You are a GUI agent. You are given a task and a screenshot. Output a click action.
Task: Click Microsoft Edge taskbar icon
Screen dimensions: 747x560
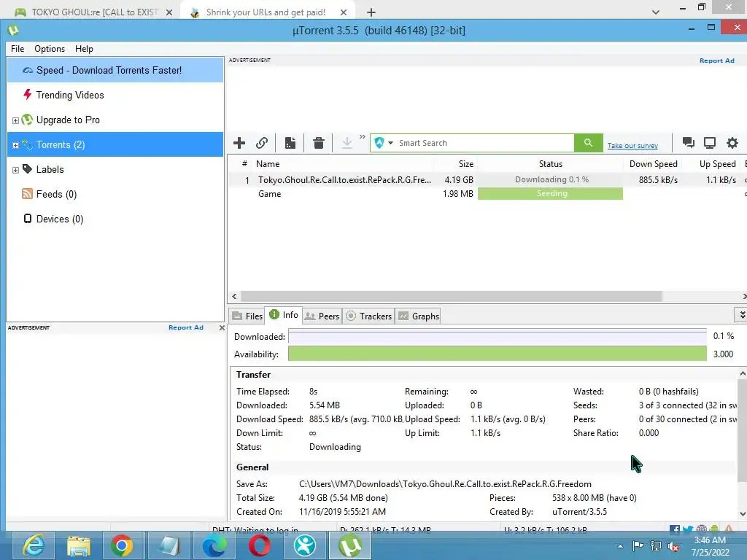[214, 545]
